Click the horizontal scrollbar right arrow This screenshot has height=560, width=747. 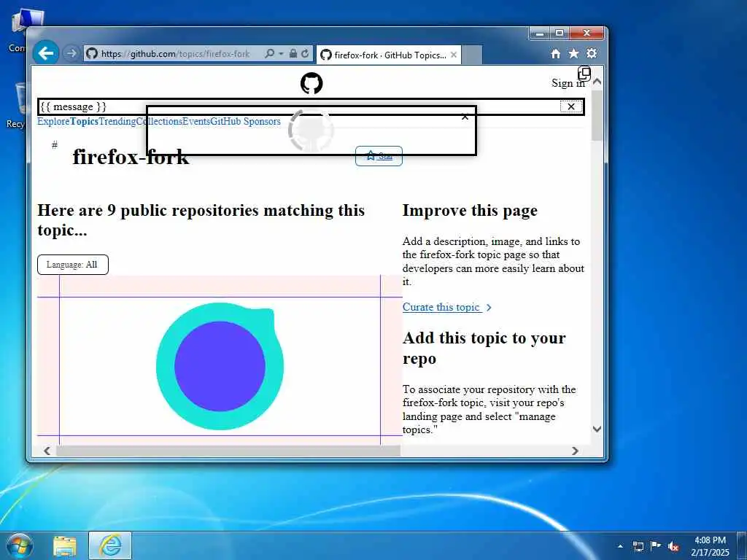coord(575,451)
